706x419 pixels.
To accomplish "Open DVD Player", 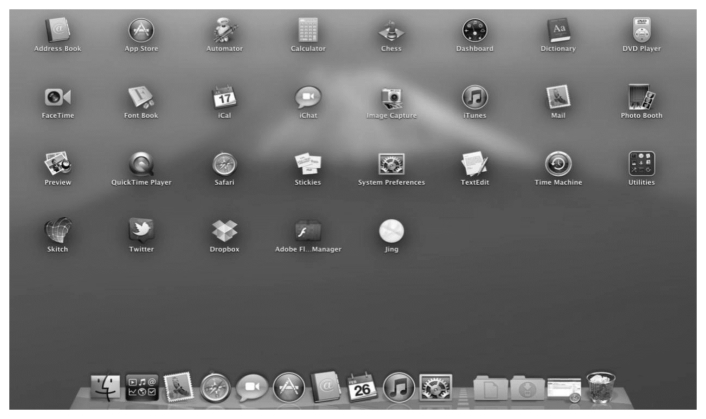I will 642,30.
